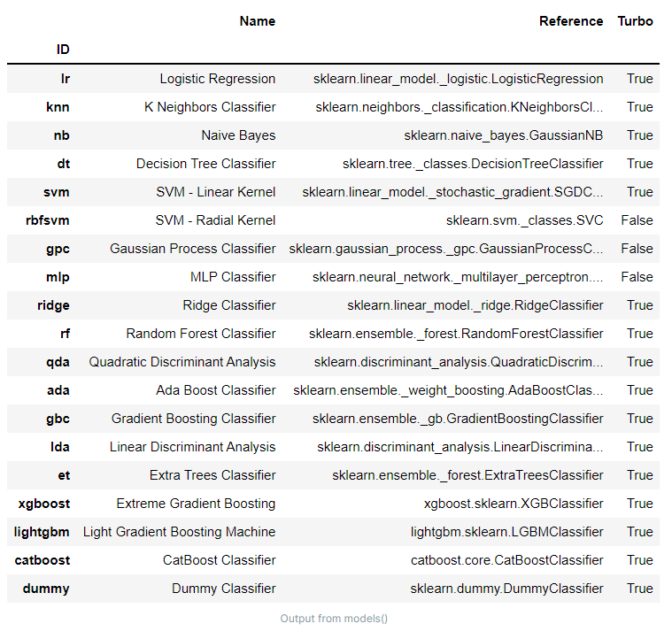The image size is (672, 639).
Task: Select the rf row ID
Action: [66, 333]
